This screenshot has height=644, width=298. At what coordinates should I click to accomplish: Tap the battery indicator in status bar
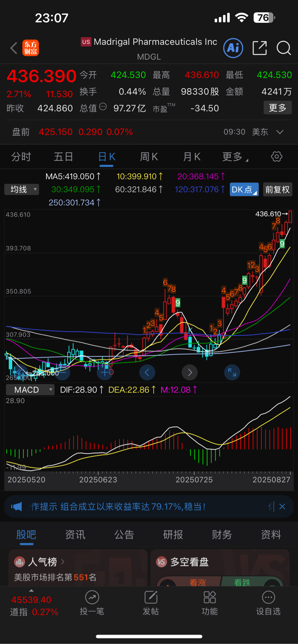click(264, 17)
